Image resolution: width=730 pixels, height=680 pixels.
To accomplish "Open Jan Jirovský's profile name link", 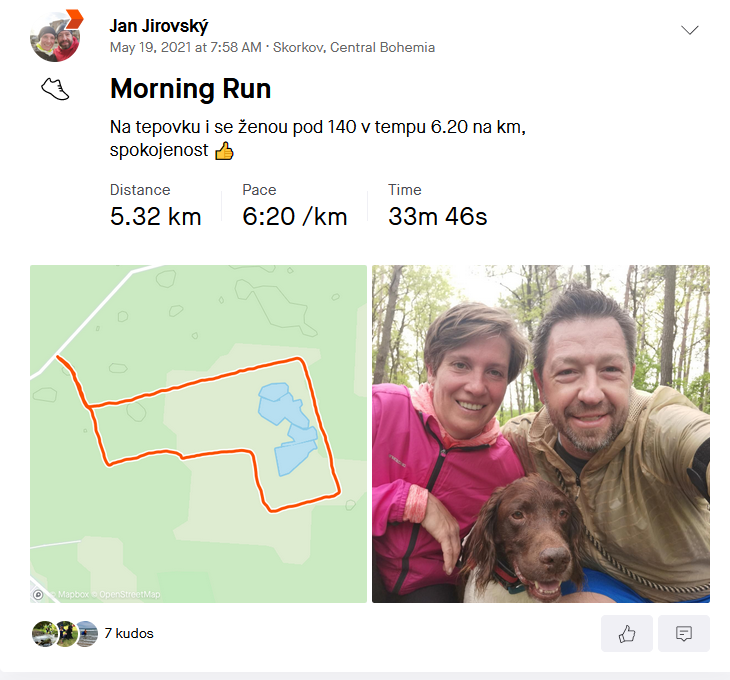I will pyautogui.click(x=159, y=26).
